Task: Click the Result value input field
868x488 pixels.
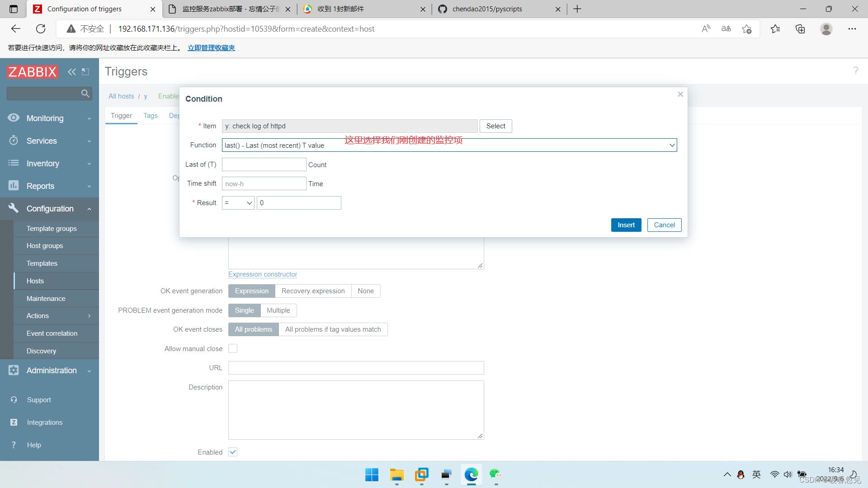Action: pyautogui.click(x=298, y=202)
